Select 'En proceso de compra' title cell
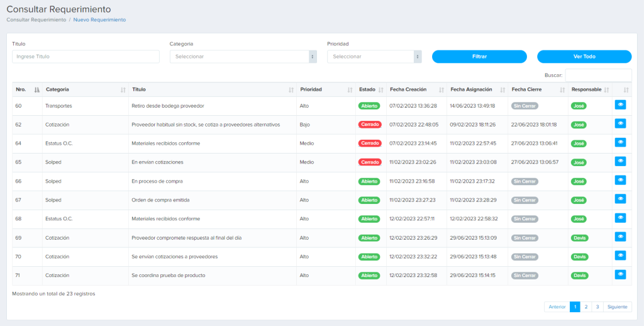The height and width of the screenshot is (326, 644). 157,181
